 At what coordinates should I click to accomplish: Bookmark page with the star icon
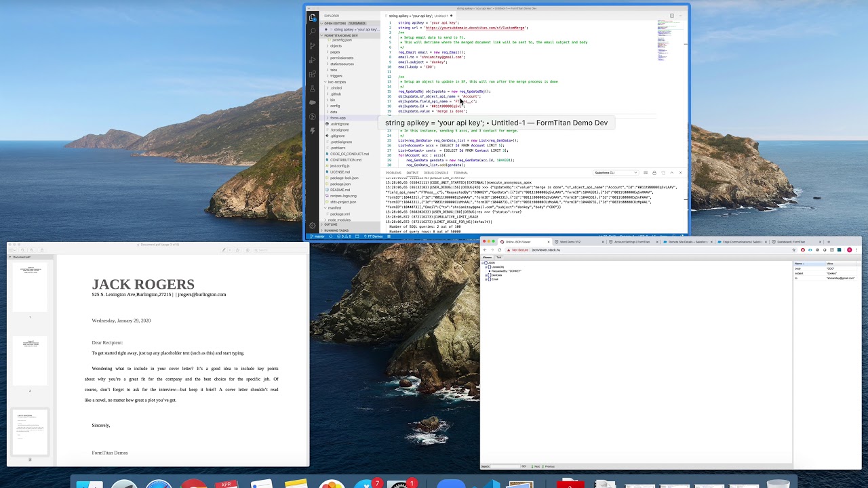pos(795,250)
